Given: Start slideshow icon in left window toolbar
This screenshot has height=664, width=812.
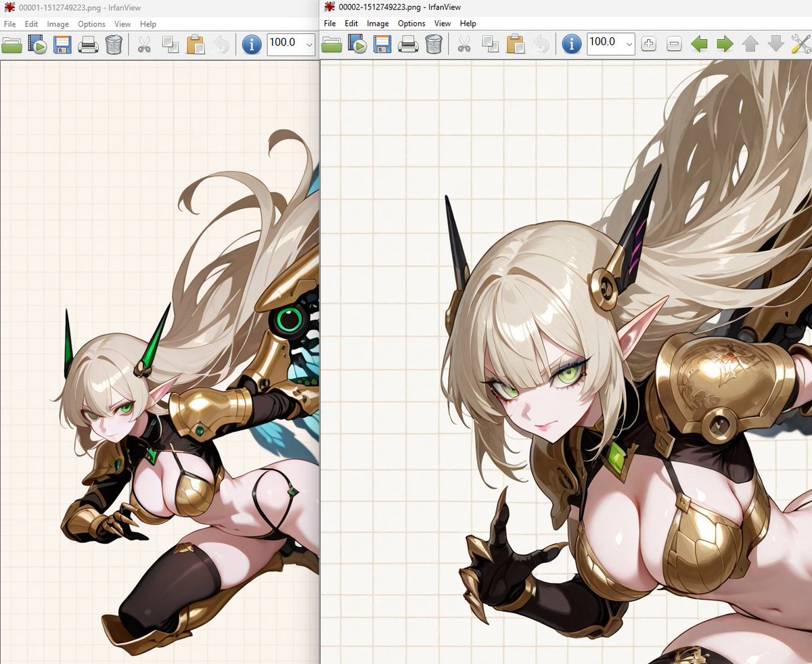Looking at the screenshot, I should (37, 45).
